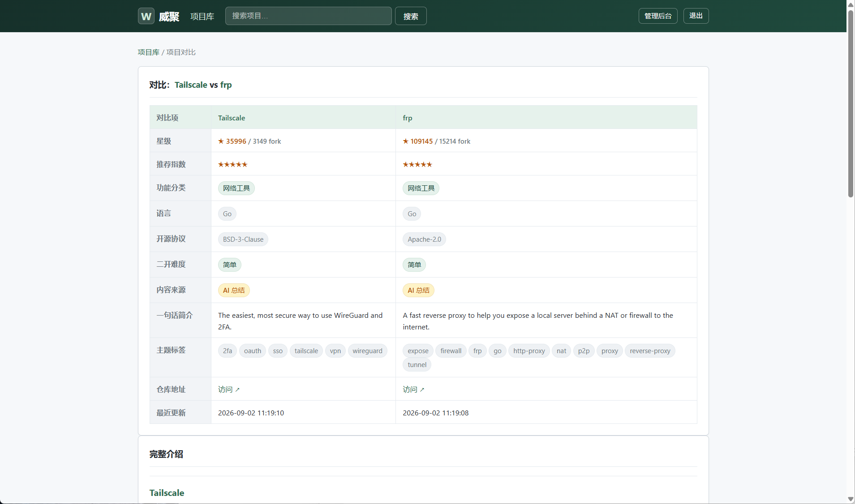Click the nat topic tag
Screen dimensions: 855x504
click(x=561, y=351)
